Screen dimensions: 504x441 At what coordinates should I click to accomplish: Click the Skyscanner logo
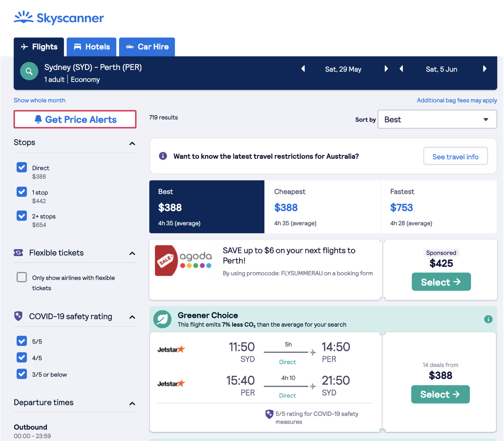[x=59, y=18]
